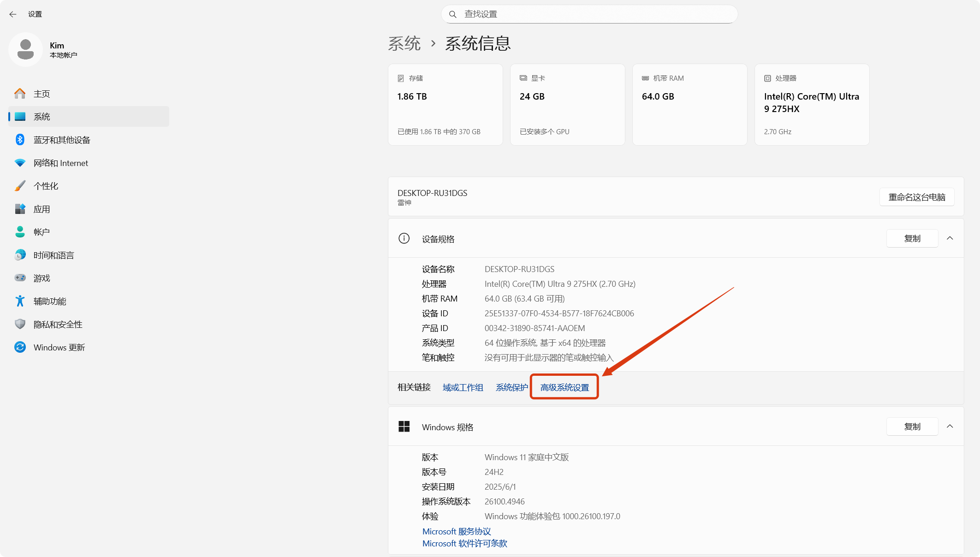Click the Kim user avatar

click(25, 50)
